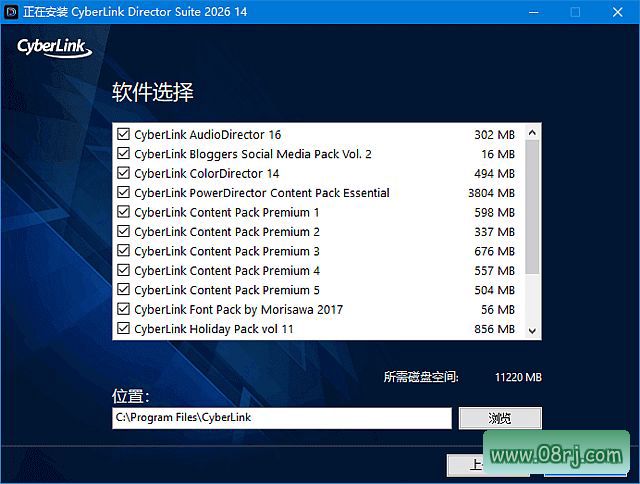Image resolution: width=640 pixels, height=484 pixels.
Task: Click the '856 MB' size value
Action: pos(494,329)
